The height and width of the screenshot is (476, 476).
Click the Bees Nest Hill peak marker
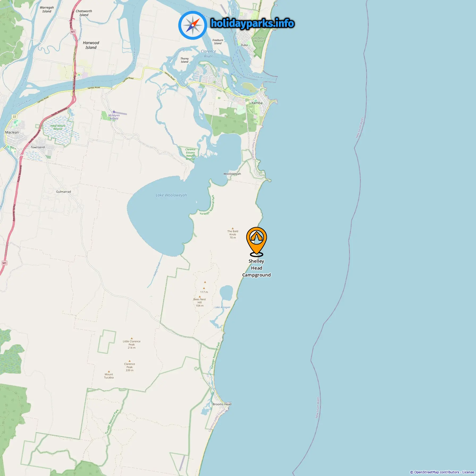coord(200,296)
